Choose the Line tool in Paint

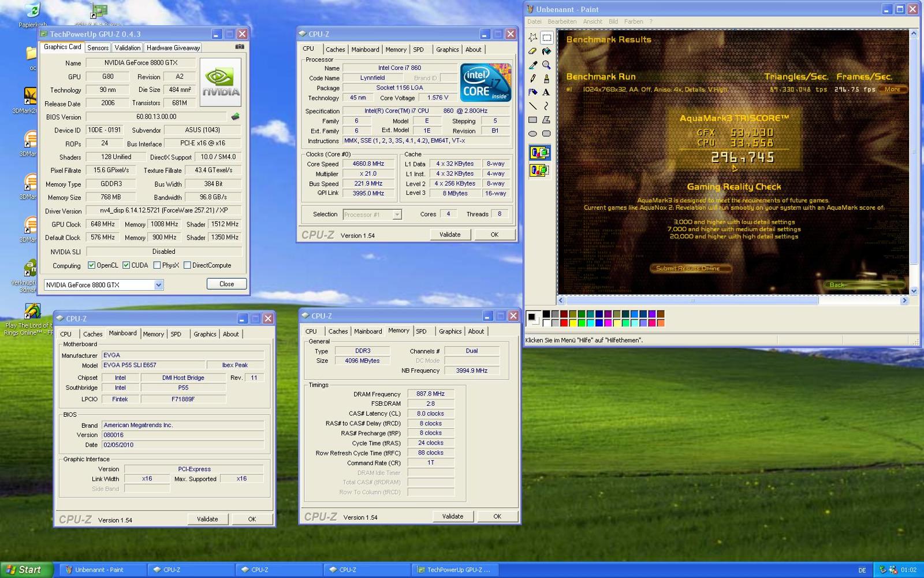[x=532, y=106]
